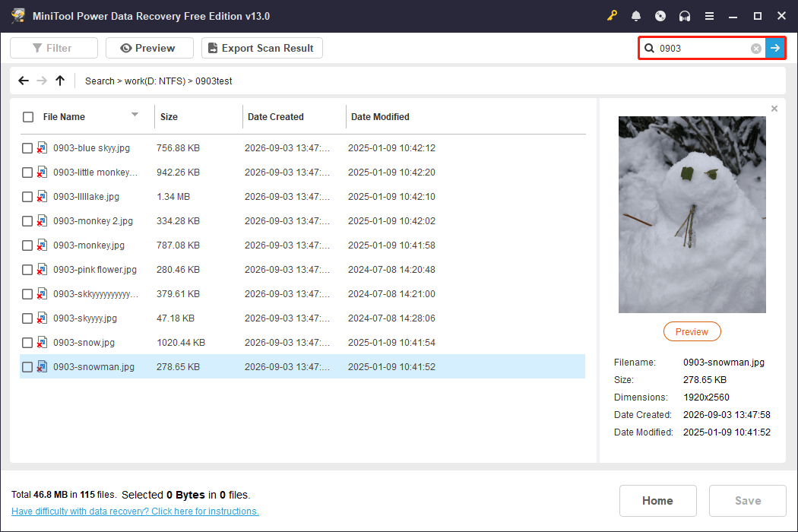The width and height of the screenshot is (798, 532).
Task: Select the 0903-snow.jpg file name
Action: tap(84, 343)
